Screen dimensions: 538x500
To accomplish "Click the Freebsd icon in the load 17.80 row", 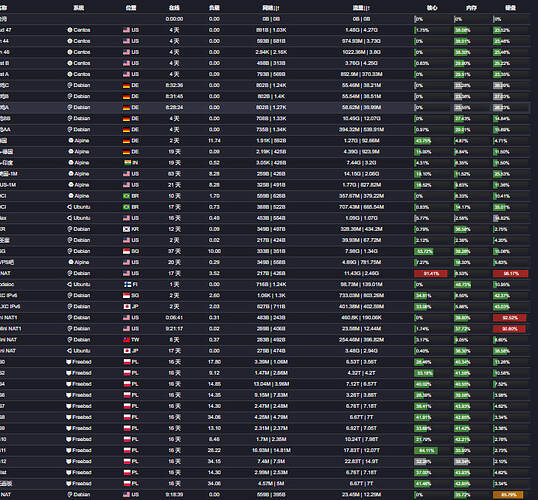I will pos(68,362).
